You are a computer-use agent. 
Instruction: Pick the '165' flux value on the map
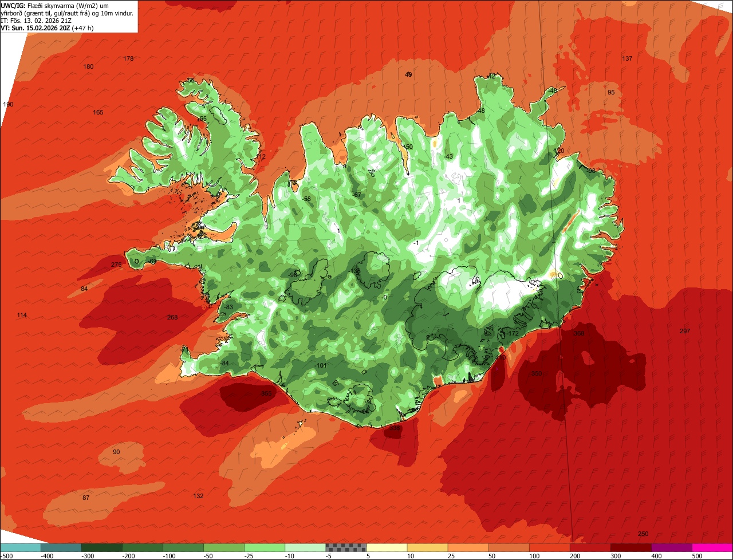98,112
